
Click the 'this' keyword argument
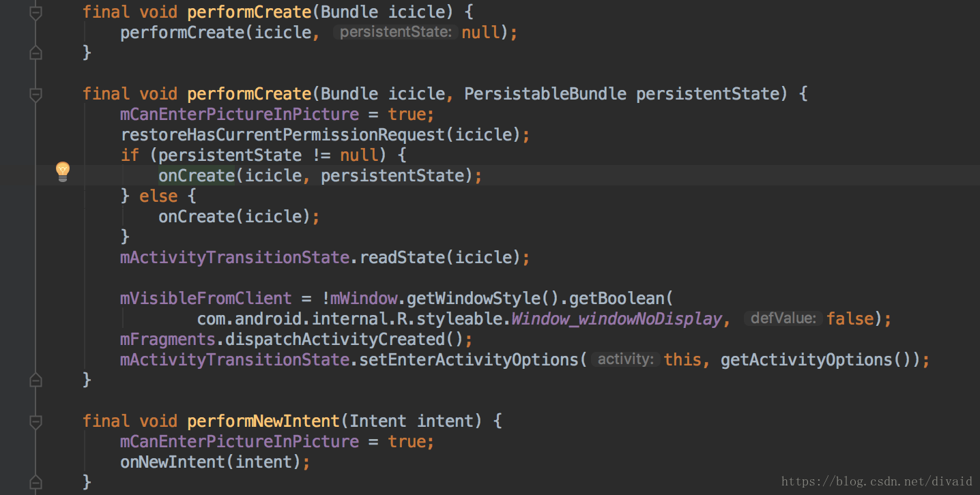[x=682, y=359]
